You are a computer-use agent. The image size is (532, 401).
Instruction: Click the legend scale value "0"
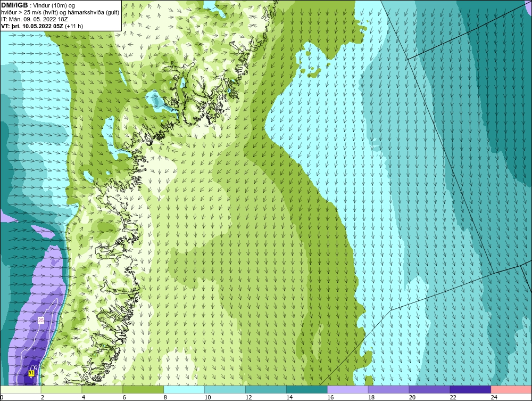point(2,397)
